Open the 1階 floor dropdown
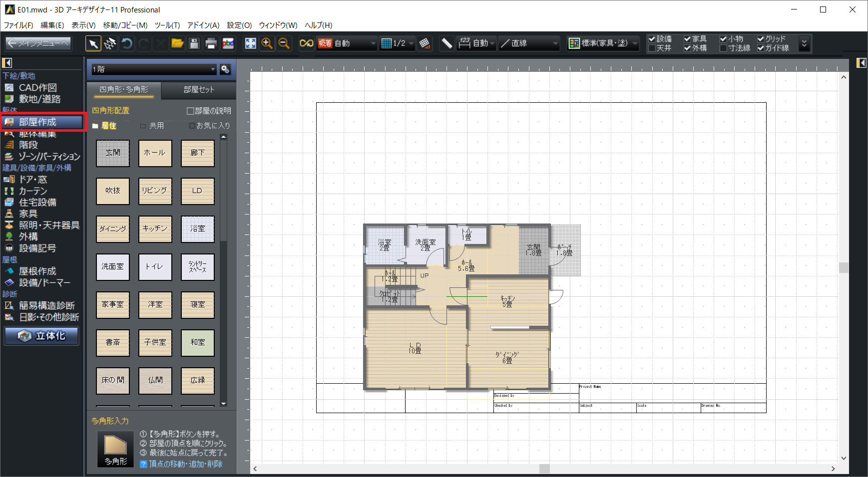 click(153, 69)
